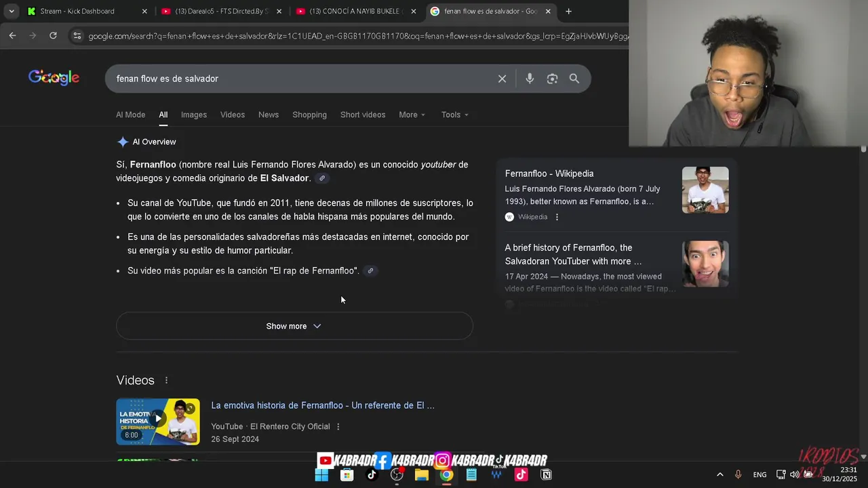View site information icon in address bar
The height and width of the screenshot is (488, 868).
point(77,36)
